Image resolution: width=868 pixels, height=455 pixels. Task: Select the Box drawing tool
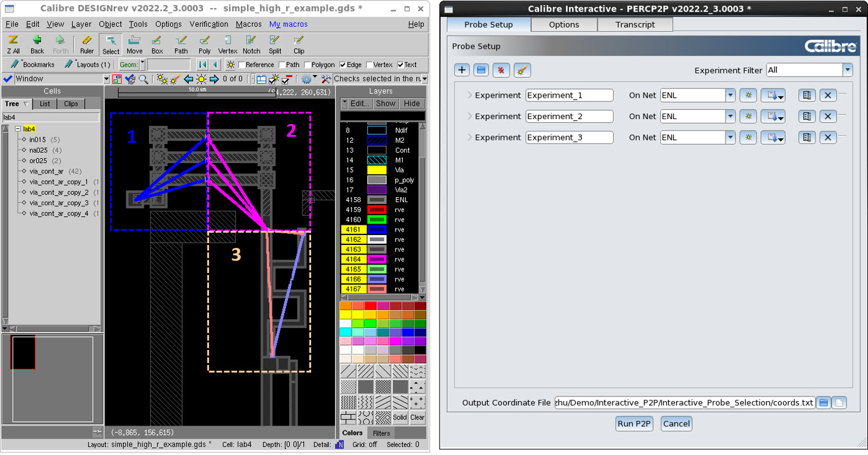click(157, 44)
